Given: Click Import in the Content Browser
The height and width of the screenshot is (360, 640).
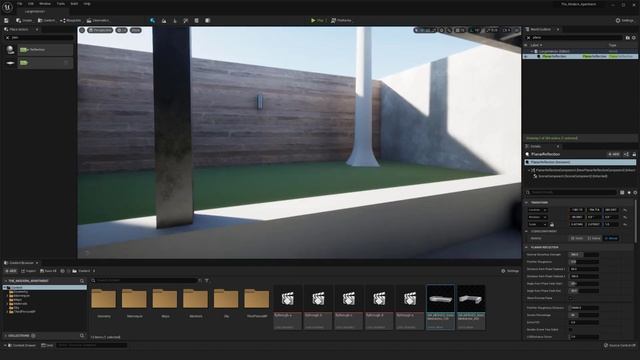Looking at the screenshot, I should pyautogui.click(x=29, y=271).
